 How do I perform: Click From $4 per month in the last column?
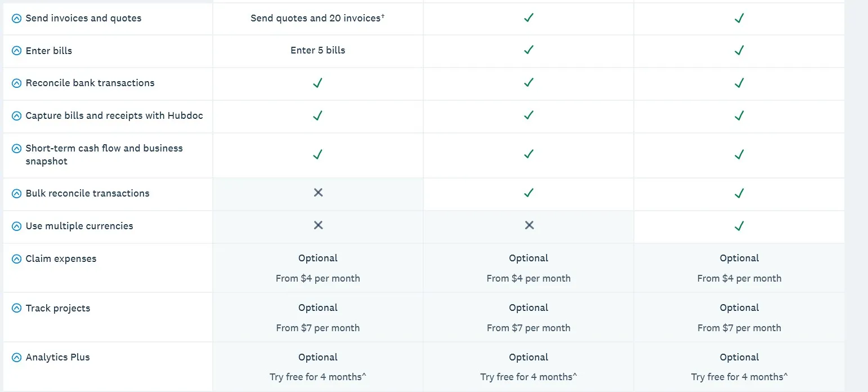(739, 278)
